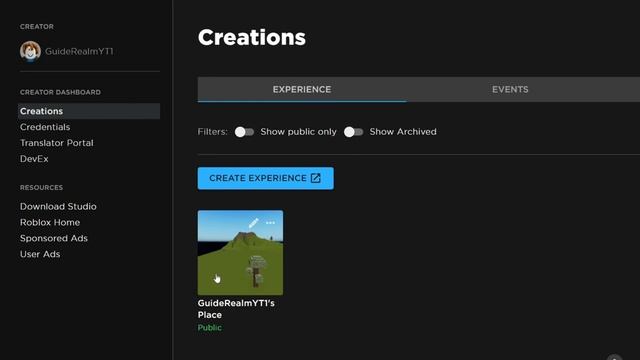Screen dimensions: 640x360
Task: Click the pencil edit icon on thumbnail
Action: pos(253,223)
